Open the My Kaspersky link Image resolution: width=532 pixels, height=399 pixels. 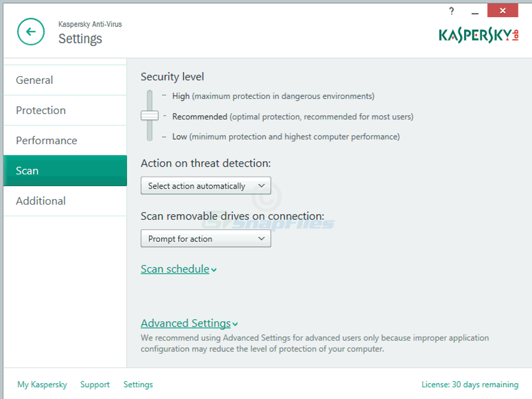(42, 384)
